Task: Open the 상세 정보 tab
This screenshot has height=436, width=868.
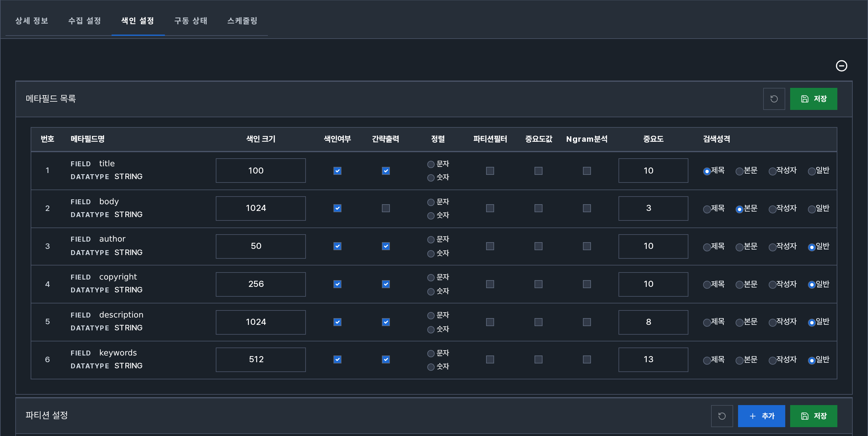Action: (32, 21)
